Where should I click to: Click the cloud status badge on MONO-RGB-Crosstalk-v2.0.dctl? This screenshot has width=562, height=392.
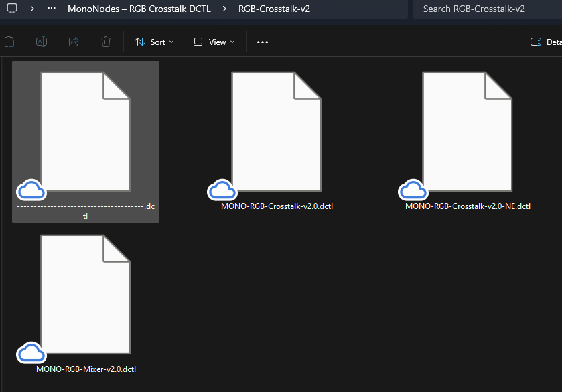coord(222,191)
